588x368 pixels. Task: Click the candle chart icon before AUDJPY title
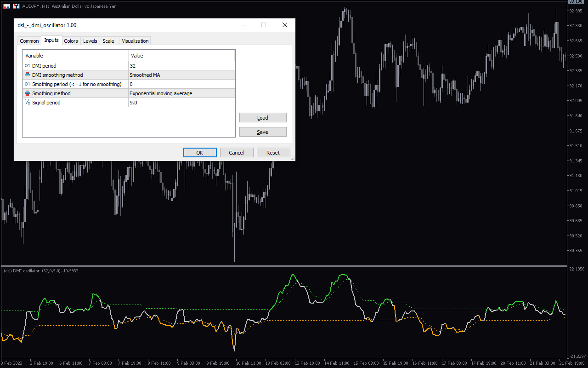[16, 6]
